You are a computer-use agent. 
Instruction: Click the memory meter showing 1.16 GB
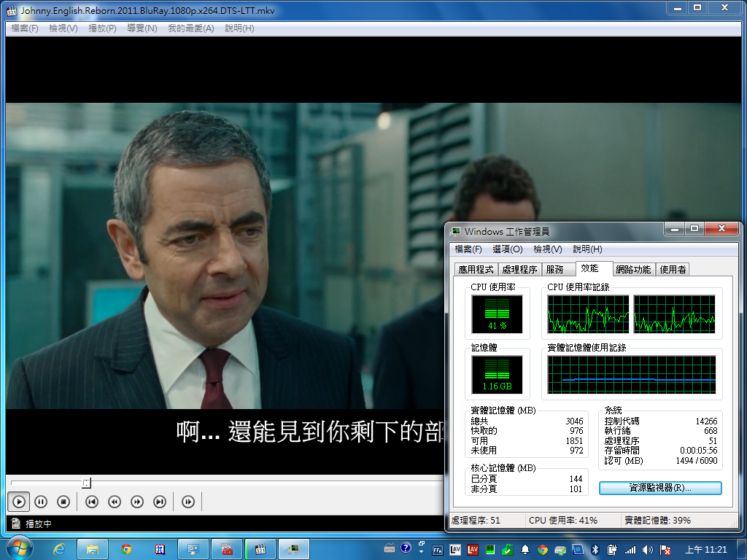(497, 375)
